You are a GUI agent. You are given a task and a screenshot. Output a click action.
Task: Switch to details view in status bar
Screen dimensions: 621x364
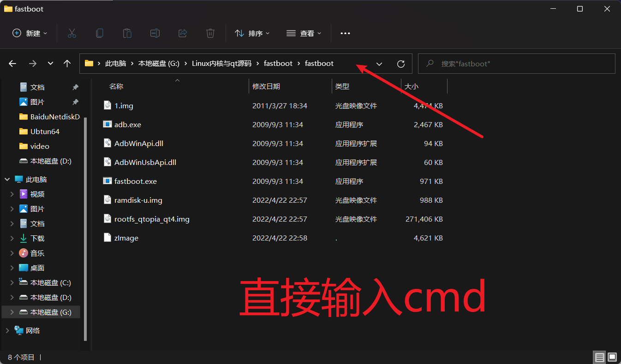599,357
